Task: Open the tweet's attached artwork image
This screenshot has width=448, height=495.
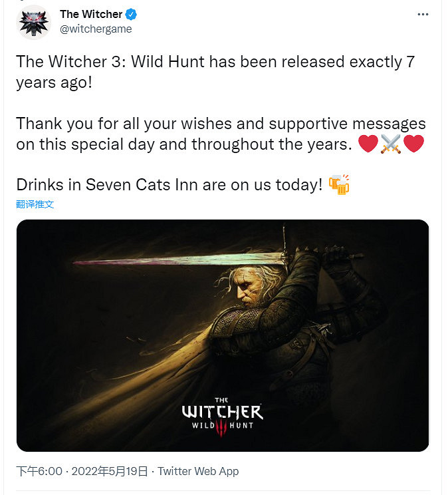Action: click(223, 335)
